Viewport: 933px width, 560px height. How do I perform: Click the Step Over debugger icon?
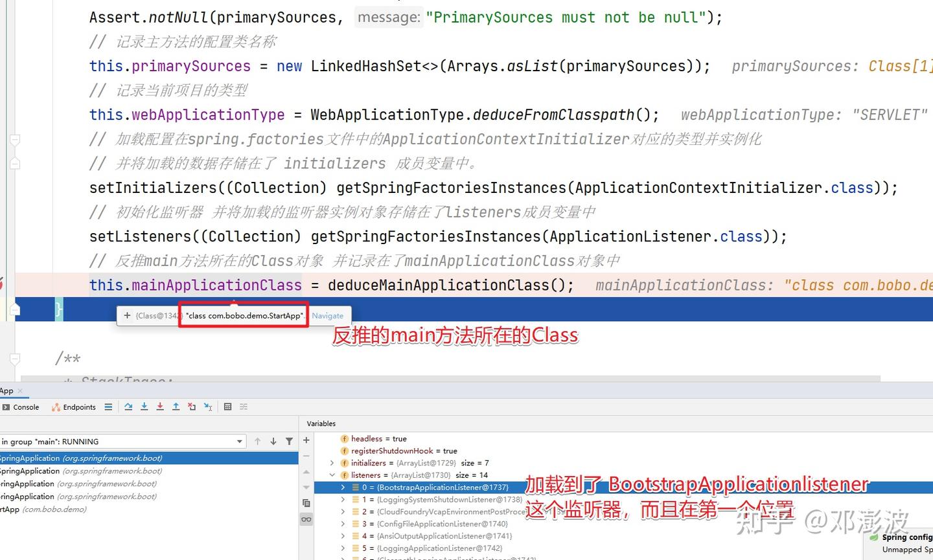[128, 407]
